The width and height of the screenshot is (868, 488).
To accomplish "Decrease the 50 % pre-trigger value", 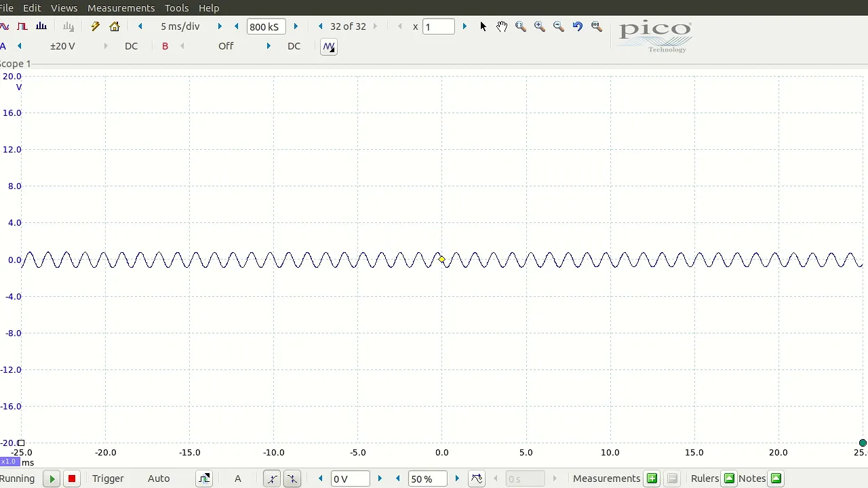I will tap(398, 479).
